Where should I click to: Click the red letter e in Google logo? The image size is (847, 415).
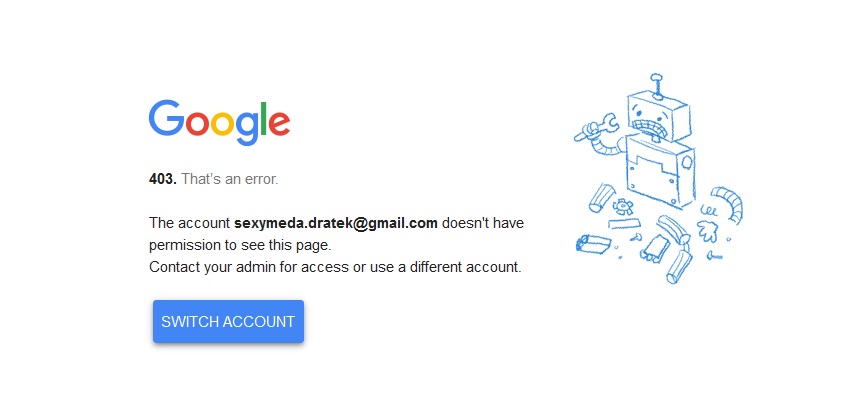pyautogui.click(x=279, y=124)
